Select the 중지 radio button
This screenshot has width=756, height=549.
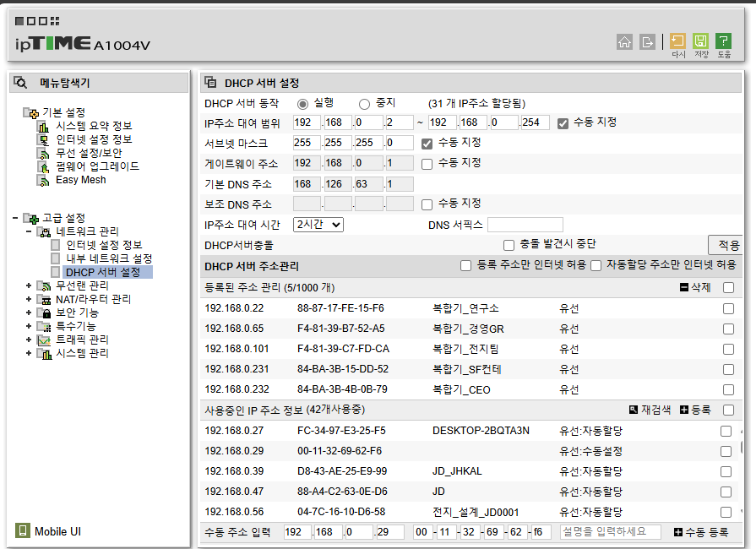coord(365,104)
